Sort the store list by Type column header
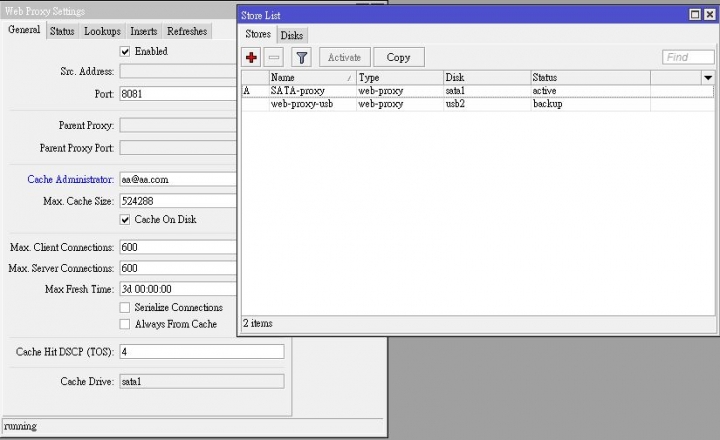Image resolution: width=720 pixels, height=440 pixels. click(399, 78)
